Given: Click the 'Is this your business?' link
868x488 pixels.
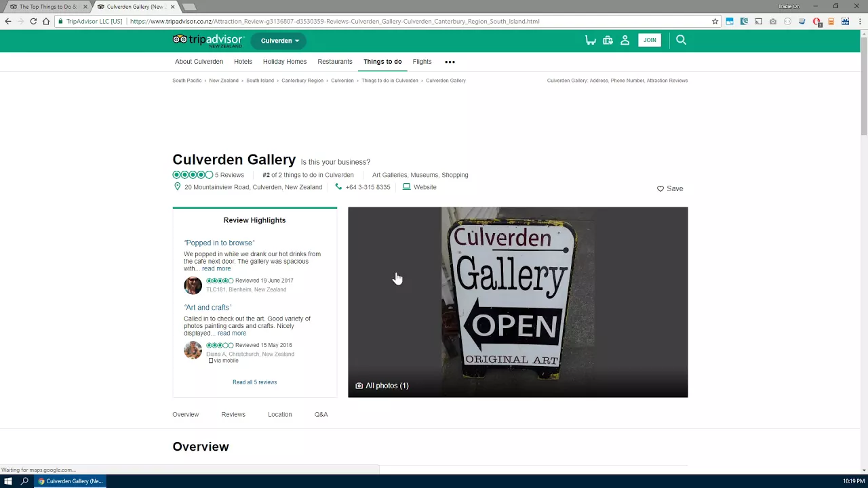Looking at the screenshot, I should point(336,162).
